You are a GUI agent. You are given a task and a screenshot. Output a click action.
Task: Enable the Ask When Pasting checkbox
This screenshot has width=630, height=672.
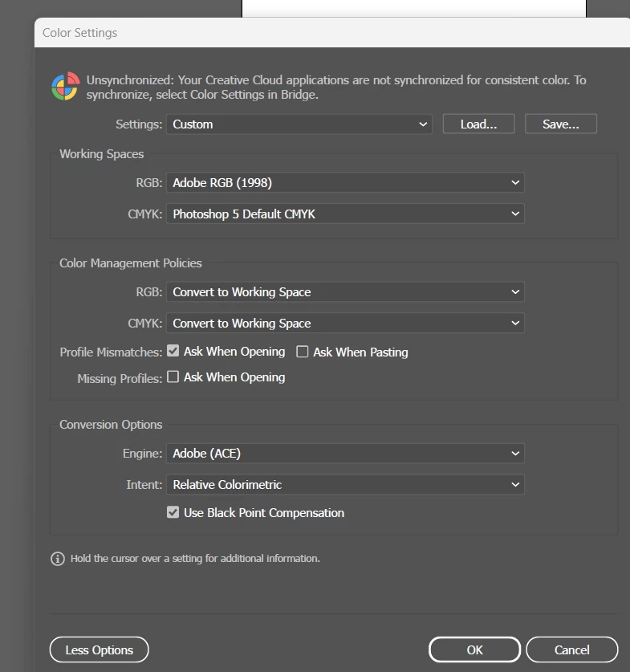pos(303,352)
